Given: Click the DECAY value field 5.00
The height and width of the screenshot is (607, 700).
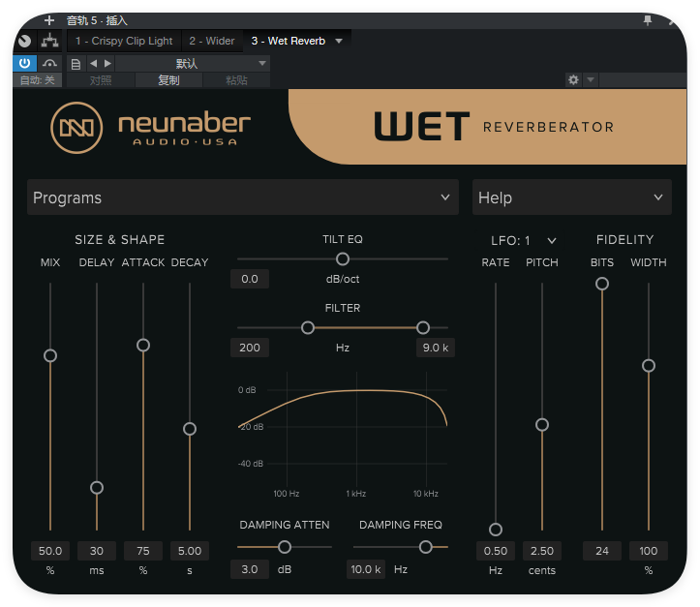Looking at the screenshot, I should (x=190, y=551).
